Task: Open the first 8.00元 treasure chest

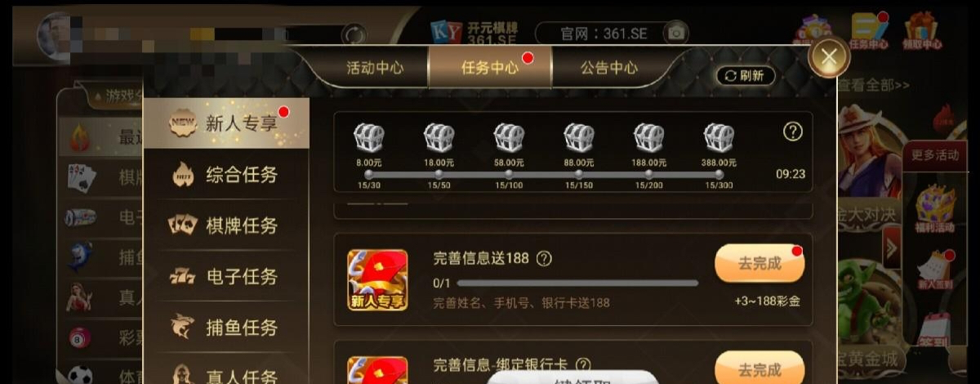Action: pyautogui.click(x=369, y=138)
